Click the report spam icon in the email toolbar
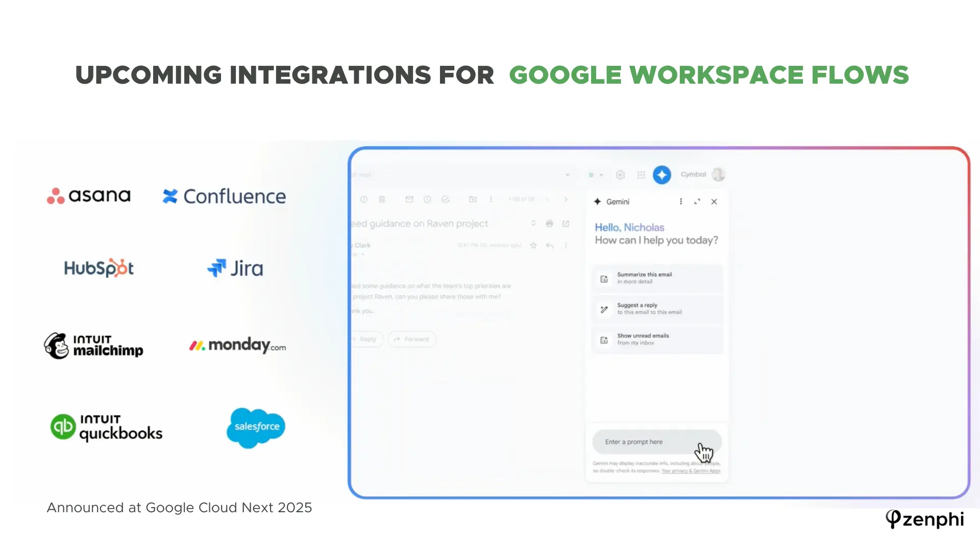This screenshot has width=980, height=551. point(363,199)
